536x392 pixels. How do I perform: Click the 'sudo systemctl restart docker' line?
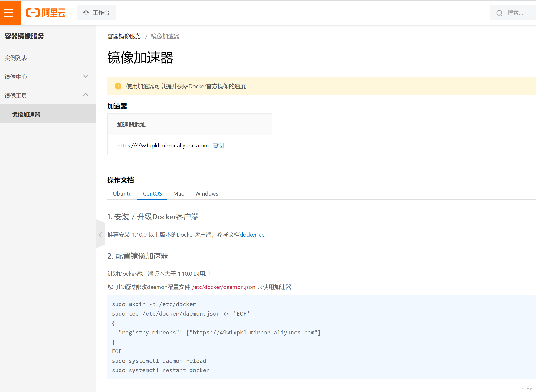pos(161,370)
